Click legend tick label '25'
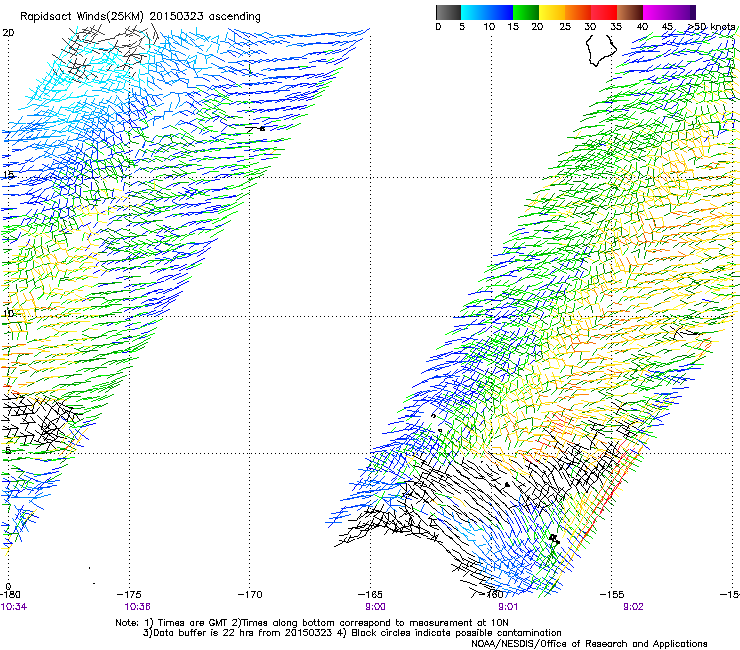740x650 pixels. [565, 27]
